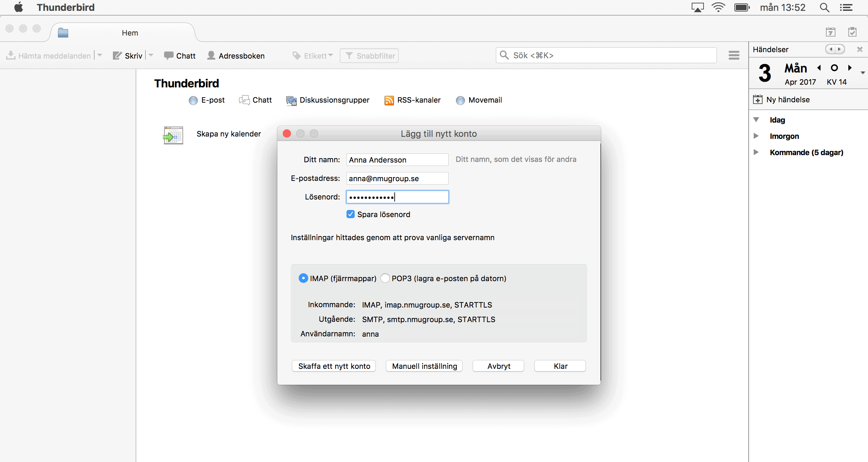Open Chatt from the toolbar
Viewport: 868px width, 462px height.
[180, 56]
